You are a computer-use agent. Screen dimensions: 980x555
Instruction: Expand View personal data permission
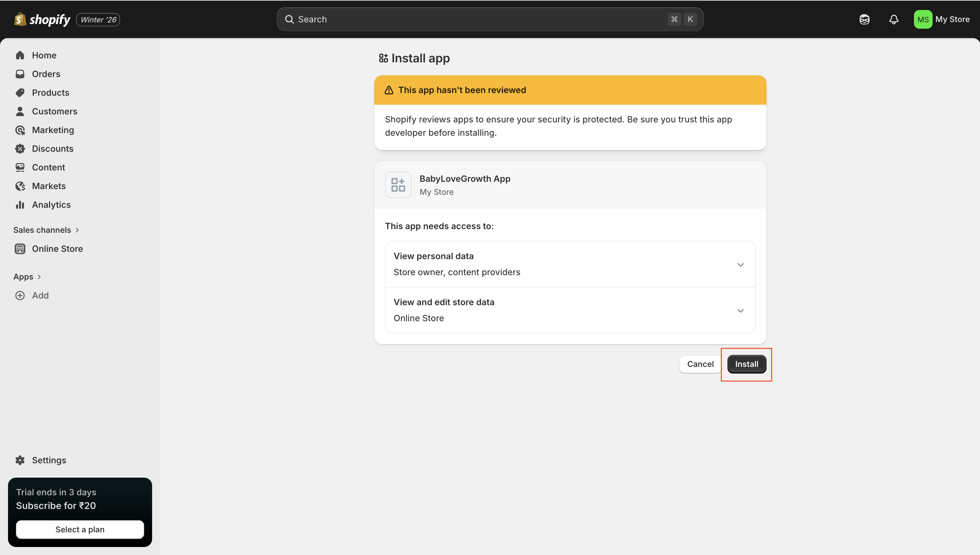pos(740,264)
